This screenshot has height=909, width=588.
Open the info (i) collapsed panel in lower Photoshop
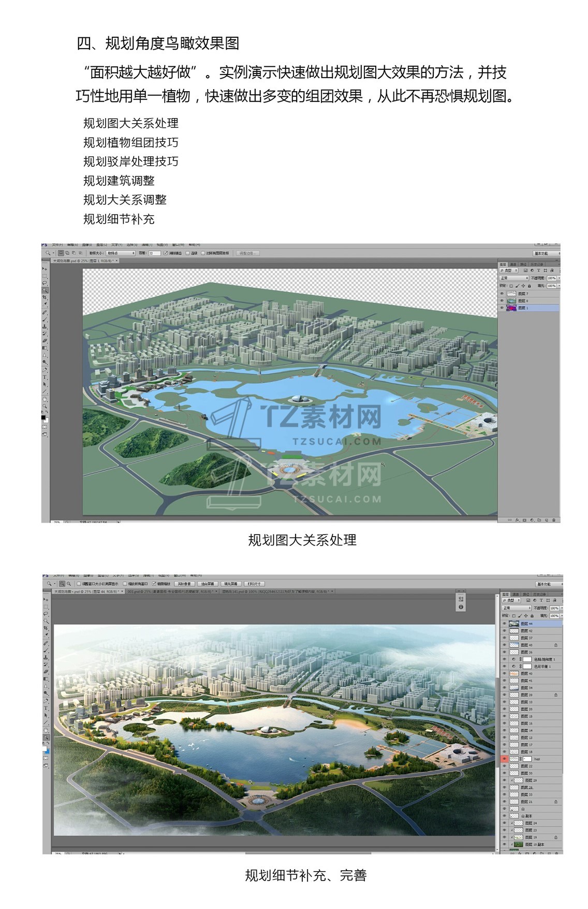point(461,607)
